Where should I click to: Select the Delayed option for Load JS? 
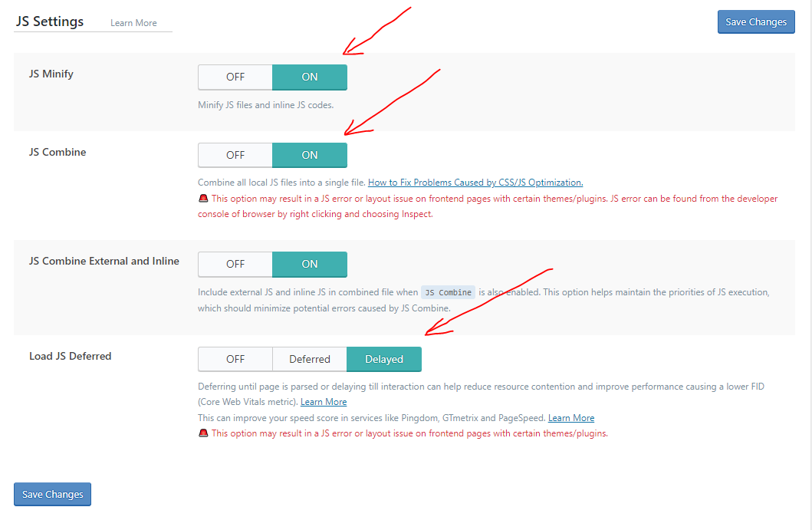(384, 360)
